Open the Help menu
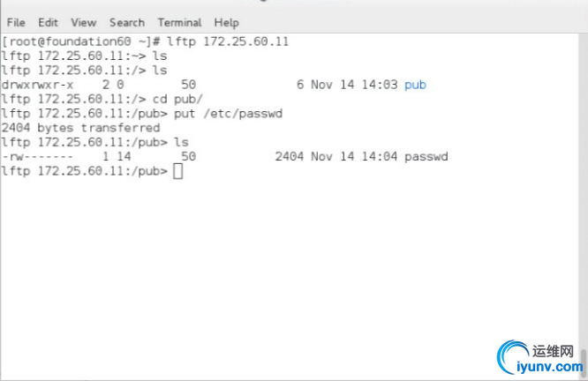The height and width of the screenshot is (381, 588). tap(226, 22)
